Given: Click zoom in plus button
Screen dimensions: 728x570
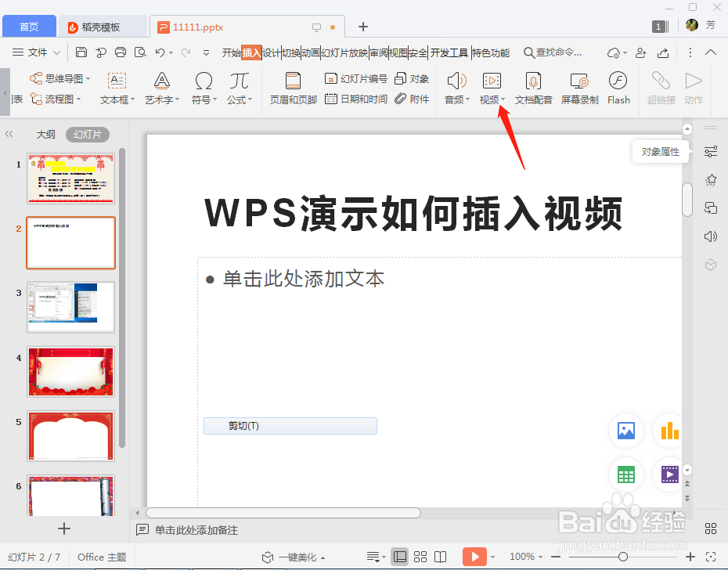Looking at the screenshot, I should tap(690, 557).
